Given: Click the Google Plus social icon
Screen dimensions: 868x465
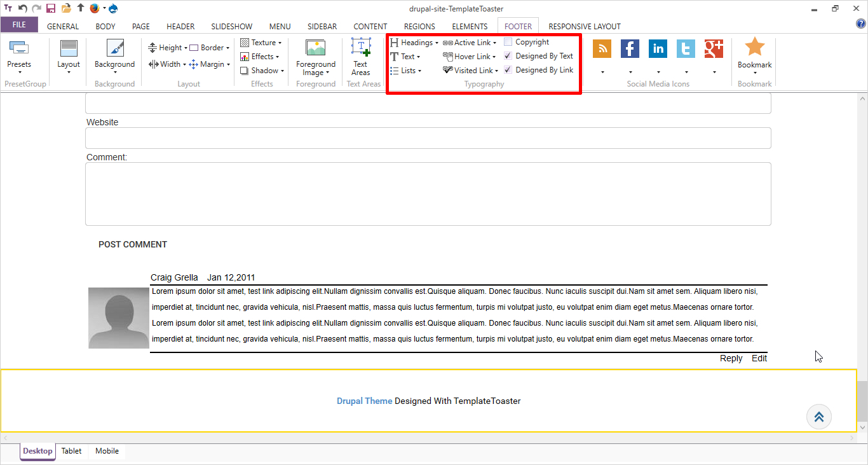Looking at the screenshot, I should coord(714,49).
